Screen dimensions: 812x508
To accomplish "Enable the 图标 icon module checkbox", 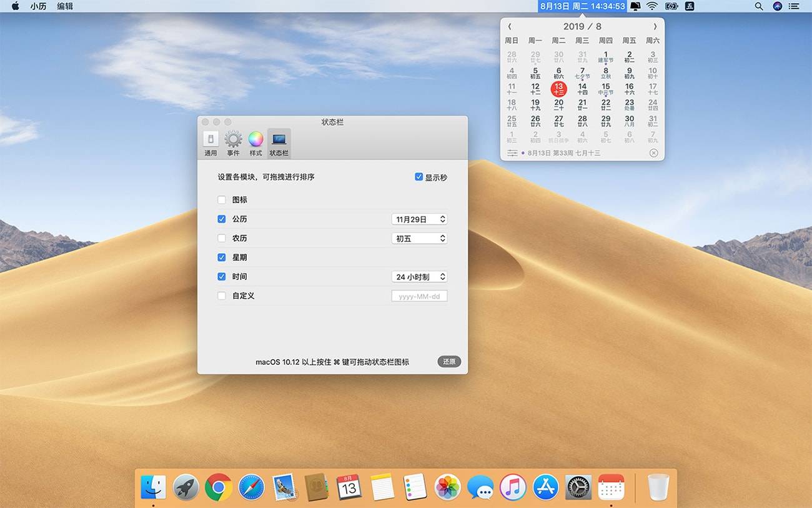I will pyautogui.click(x=222, y=200).
